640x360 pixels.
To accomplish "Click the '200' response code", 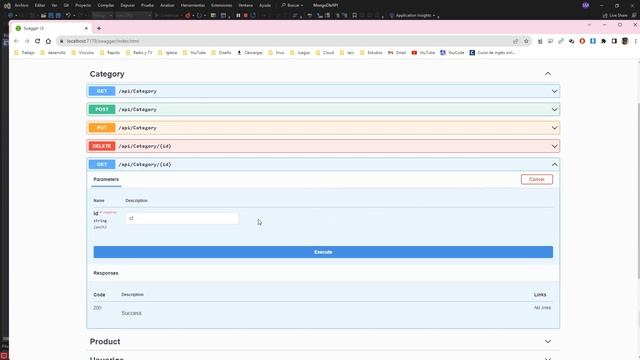I will pyautogui.click(x=97, y=308).
